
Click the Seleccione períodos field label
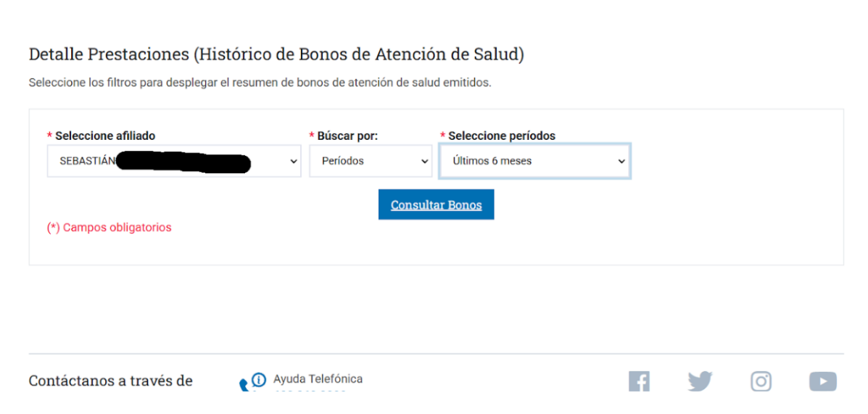[x=502, y=136]
